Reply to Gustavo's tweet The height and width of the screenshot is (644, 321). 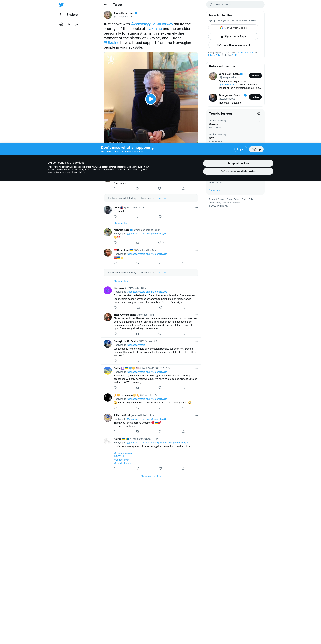[115, 308]
